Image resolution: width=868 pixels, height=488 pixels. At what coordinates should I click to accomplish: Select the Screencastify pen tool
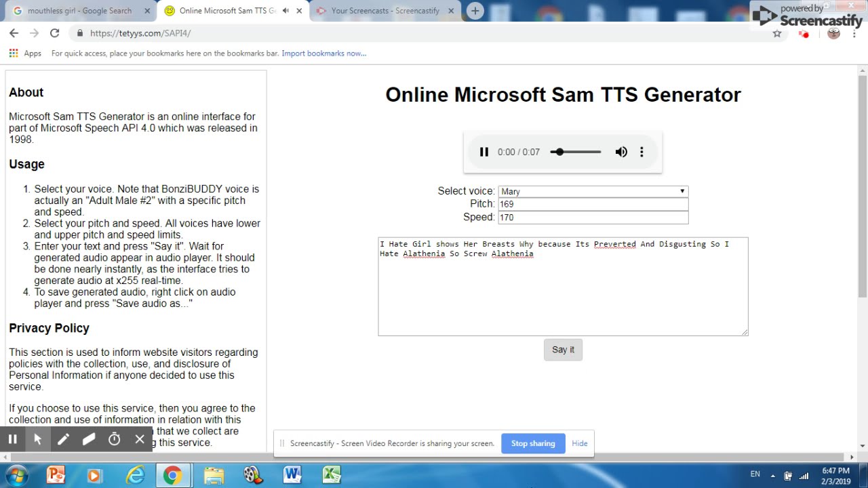[x=63, y=439]
